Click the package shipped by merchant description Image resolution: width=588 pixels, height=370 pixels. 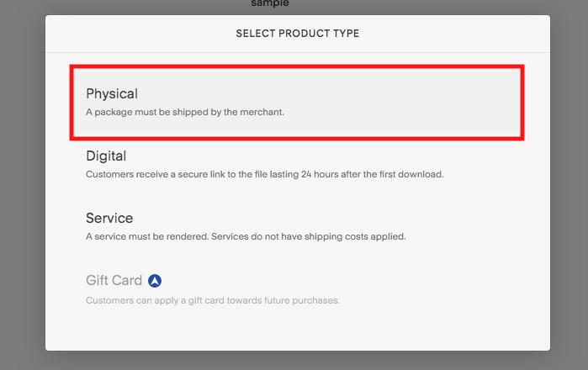(x=185, y=112)
